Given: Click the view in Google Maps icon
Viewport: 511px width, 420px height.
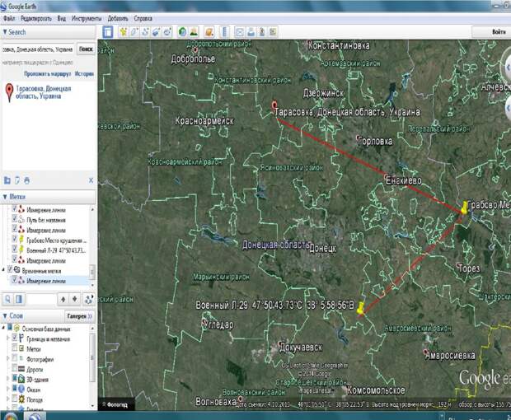Looking at the screenshot, I should click(x=273, y=32).
